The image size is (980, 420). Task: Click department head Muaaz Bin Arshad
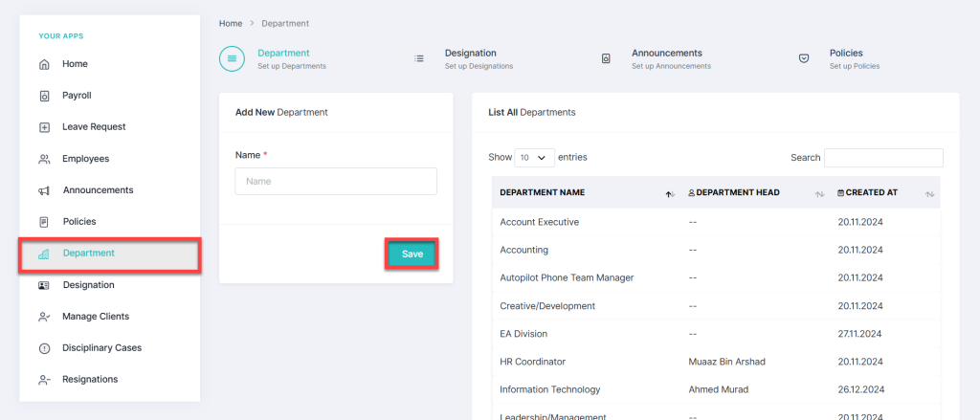(x=727, y=362)
